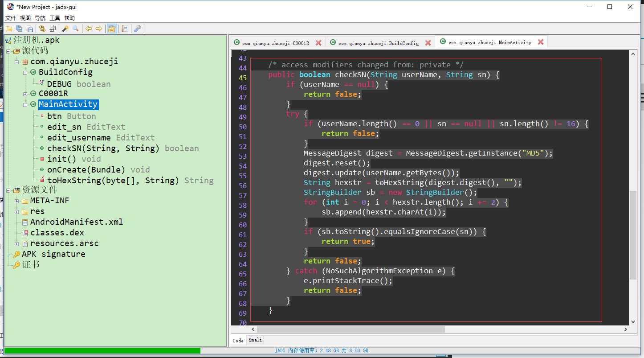Click the 注册机.apk root node icon
Screen dimensions: 644x358
(9, 40)
